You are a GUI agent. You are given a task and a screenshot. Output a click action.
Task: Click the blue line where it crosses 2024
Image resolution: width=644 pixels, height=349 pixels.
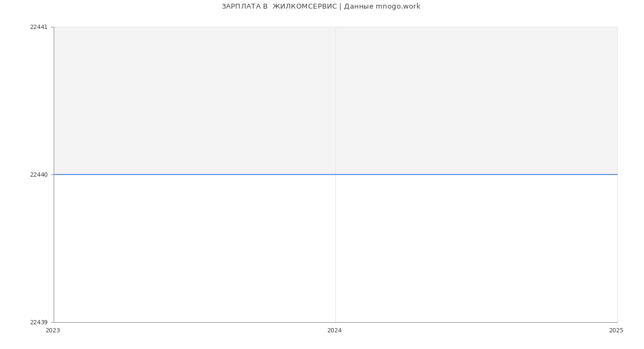click(335, 174)
